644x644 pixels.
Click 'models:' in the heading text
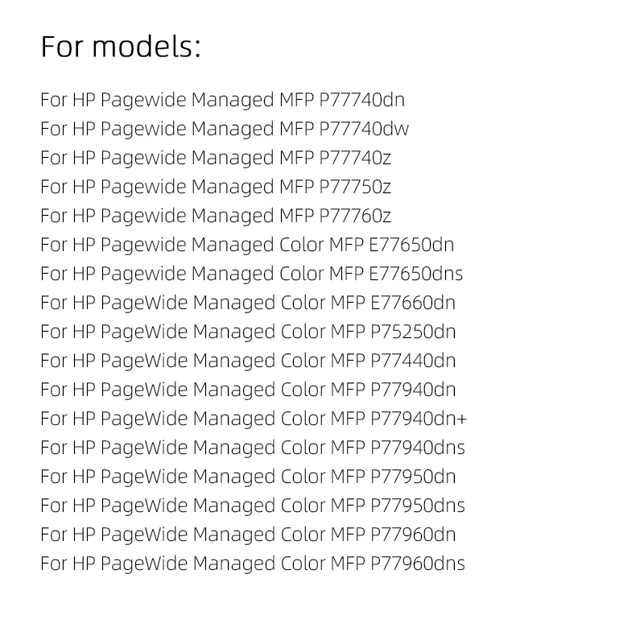[x=146, y=47]
